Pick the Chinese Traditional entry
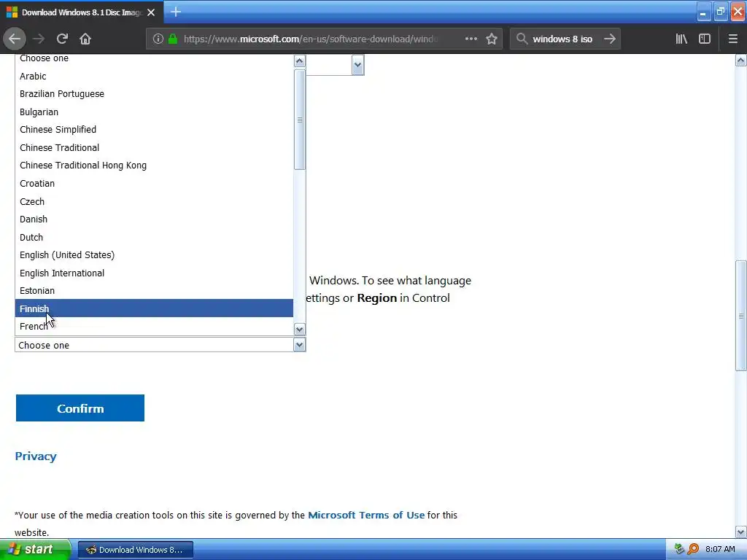747x560 pixels. pyautogui.click(x=154, y=147)
